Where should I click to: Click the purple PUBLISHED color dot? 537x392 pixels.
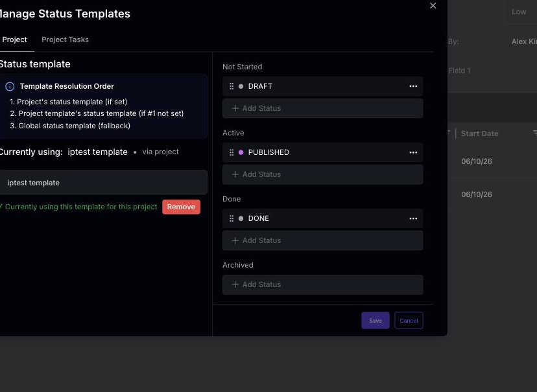pos(241,152)
